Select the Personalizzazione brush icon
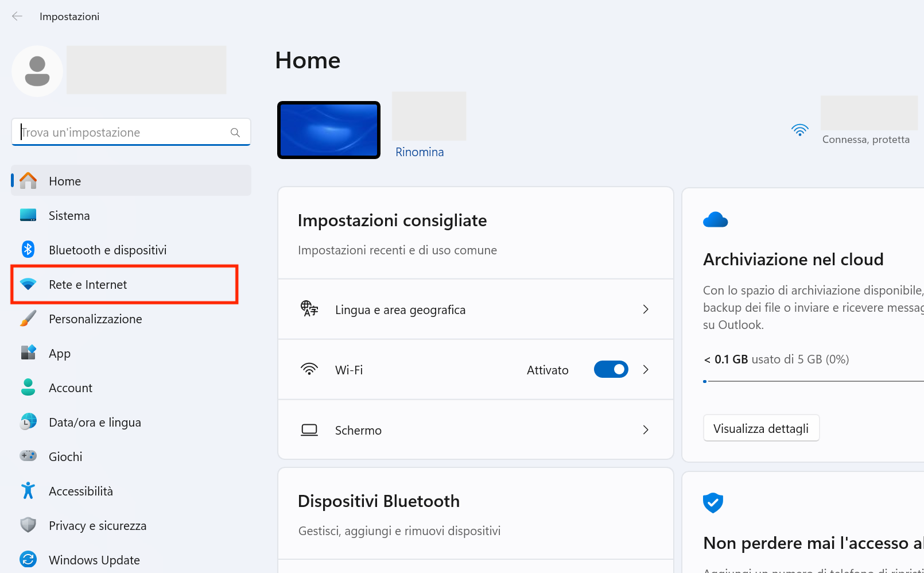The width and height of the screenshot is (924, 573). click(x=28, y=319)
